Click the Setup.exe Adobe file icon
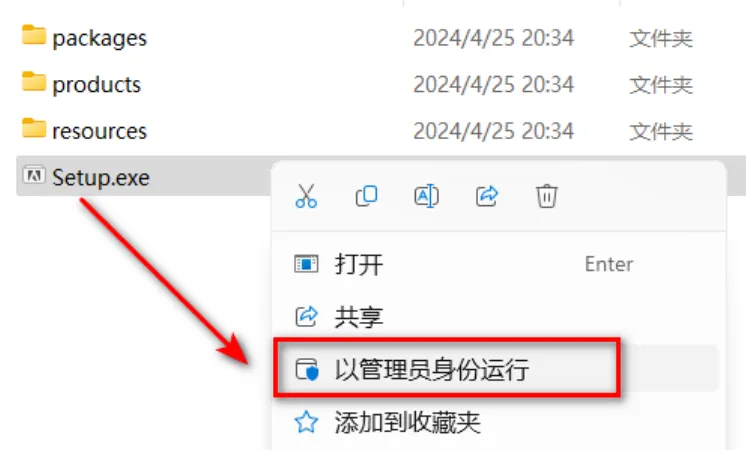 [34, 176]
